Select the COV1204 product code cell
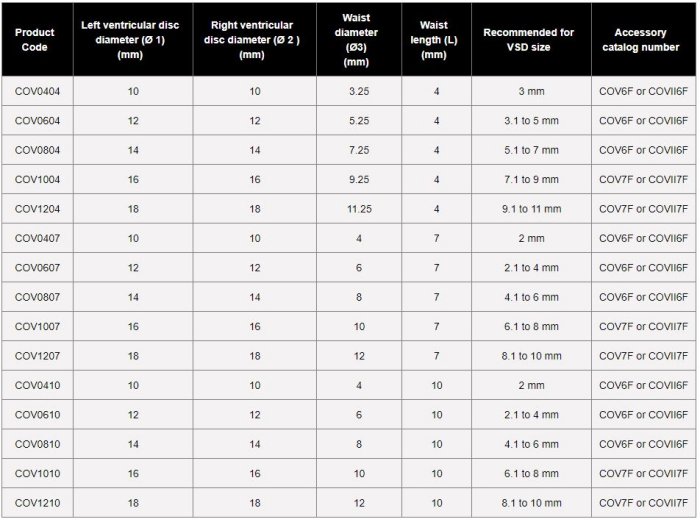700x522 pixels. coord(37,209)
